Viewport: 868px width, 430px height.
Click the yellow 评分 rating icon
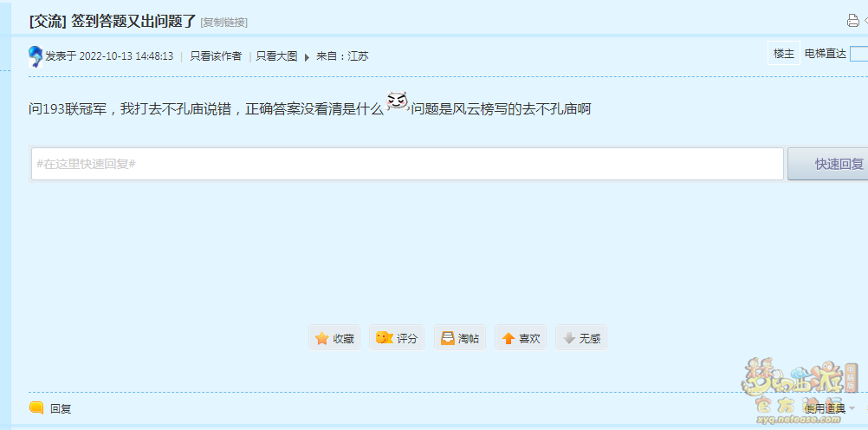point(384,337)
